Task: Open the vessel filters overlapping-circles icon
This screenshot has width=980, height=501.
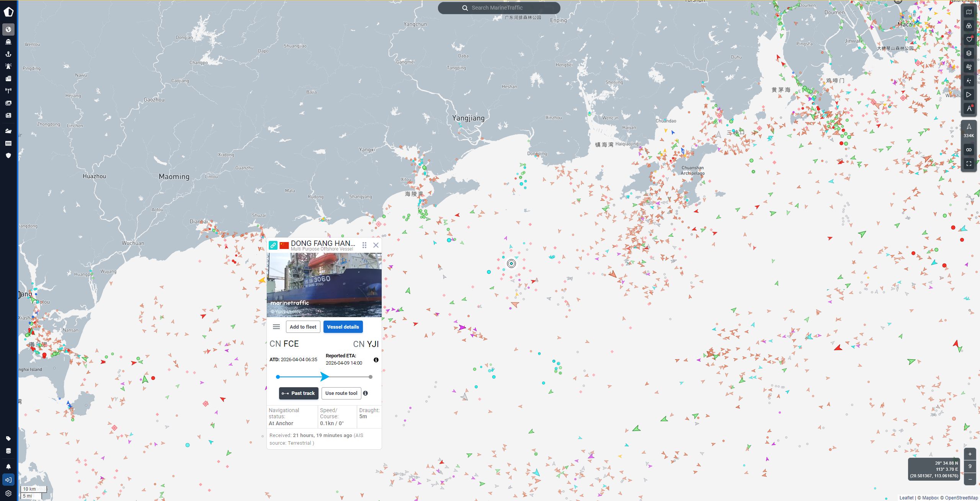Action: 969,26
